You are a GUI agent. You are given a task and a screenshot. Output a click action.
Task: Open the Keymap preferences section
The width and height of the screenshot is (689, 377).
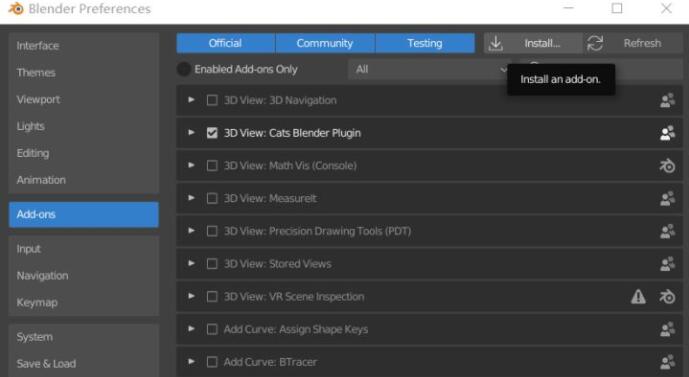pos(37,303)
